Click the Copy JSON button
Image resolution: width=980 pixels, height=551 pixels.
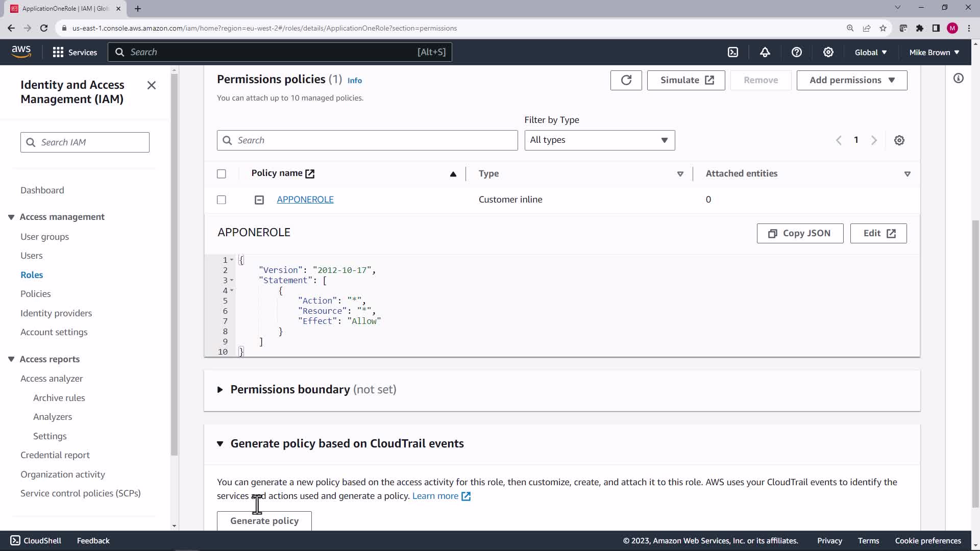[800, 233]
